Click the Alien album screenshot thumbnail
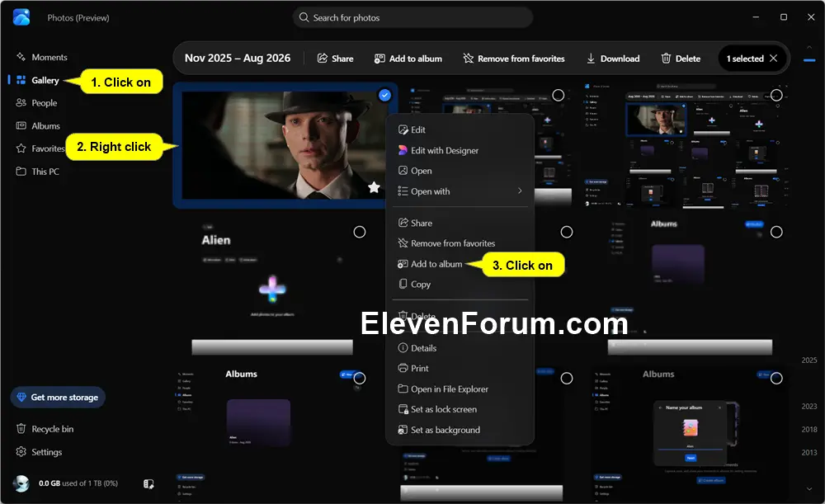The height and width of the screenshot is (504, 825). tap(272, 287)
